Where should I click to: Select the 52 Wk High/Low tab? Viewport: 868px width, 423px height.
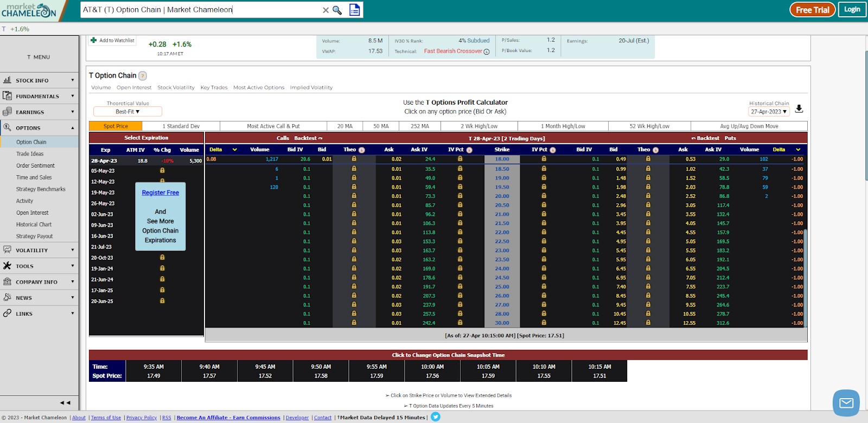649,126
